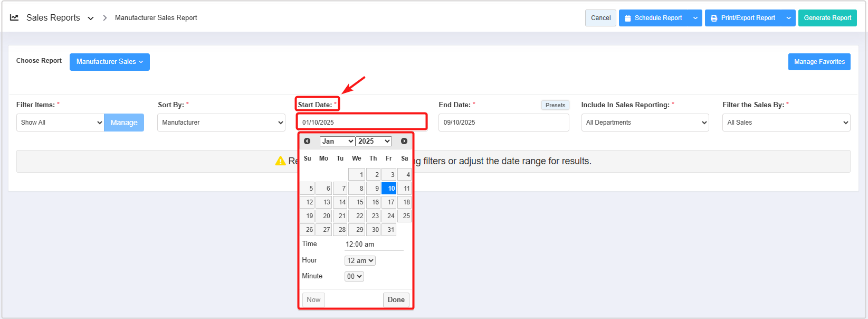This screenshot has height=319, width=868.
Task: Click the highlighted day 10
Action: click(x=389, y=188)
